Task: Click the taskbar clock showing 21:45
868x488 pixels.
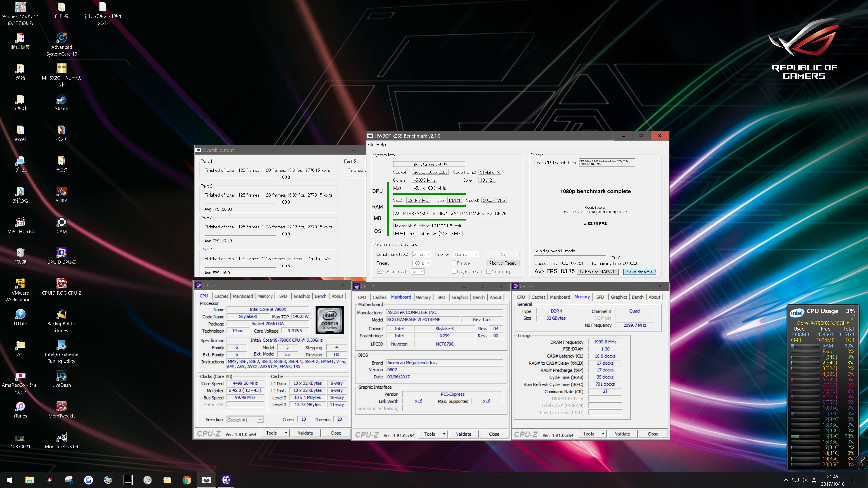Action: pos(832,480)
